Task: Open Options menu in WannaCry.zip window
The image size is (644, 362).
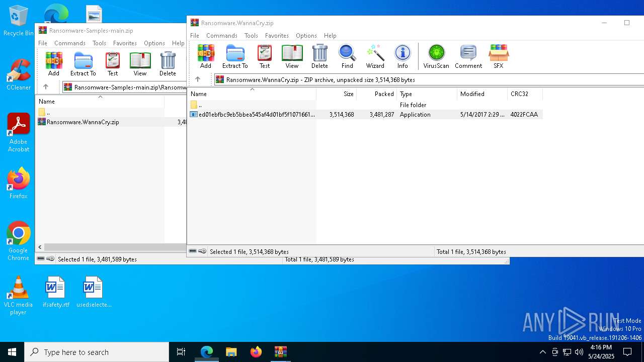Action: click(306, 36)
